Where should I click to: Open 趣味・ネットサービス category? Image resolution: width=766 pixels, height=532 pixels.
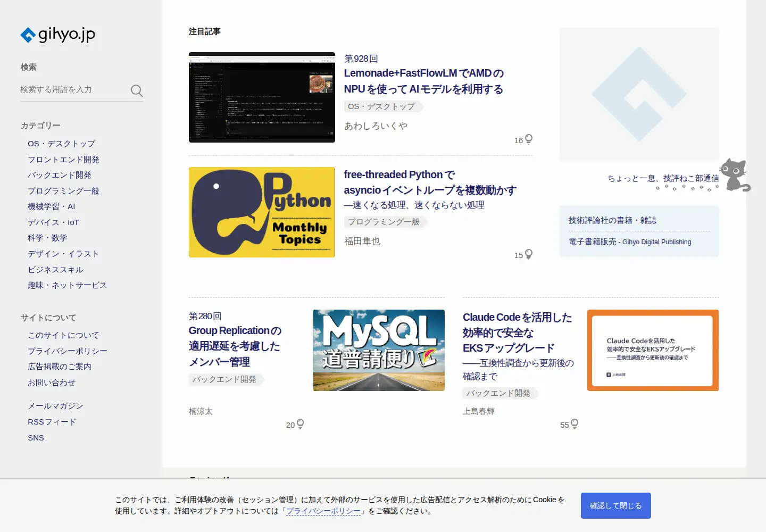[x=68, y=285]
